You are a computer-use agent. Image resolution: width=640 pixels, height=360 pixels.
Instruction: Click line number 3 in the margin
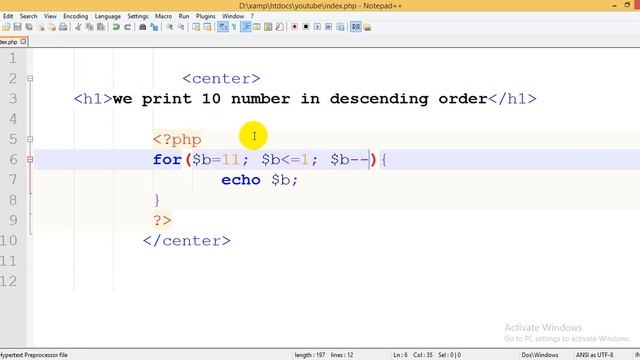coord(13,99)
